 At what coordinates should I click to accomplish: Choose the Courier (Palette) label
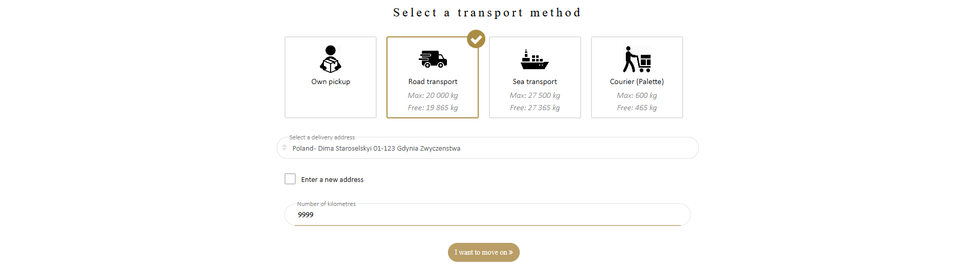(637, 81)
